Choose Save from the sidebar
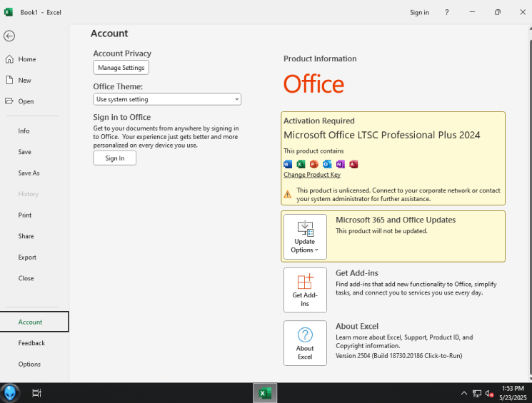 point(24,152)
